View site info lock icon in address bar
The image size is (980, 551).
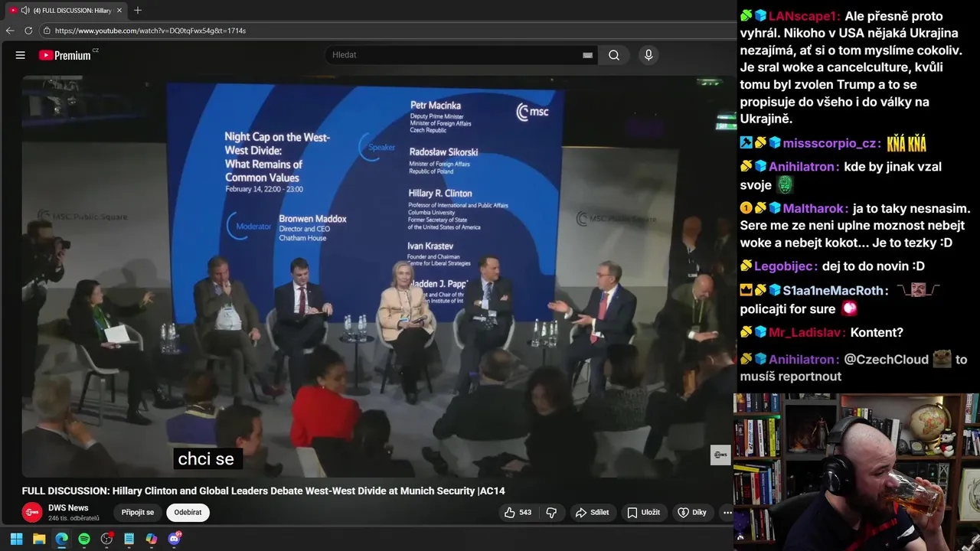tap(47, 31)
